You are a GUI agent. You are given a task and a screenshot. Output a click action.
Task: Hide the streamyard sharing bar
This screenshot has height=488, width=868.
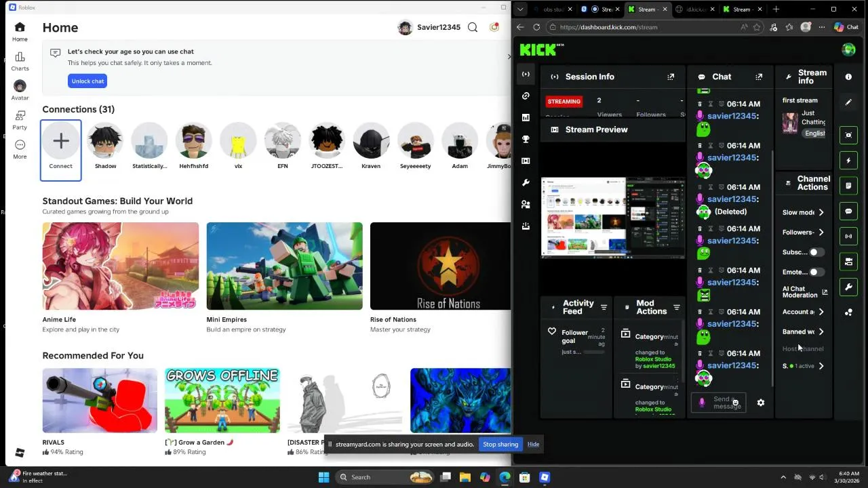click(534, 445)
